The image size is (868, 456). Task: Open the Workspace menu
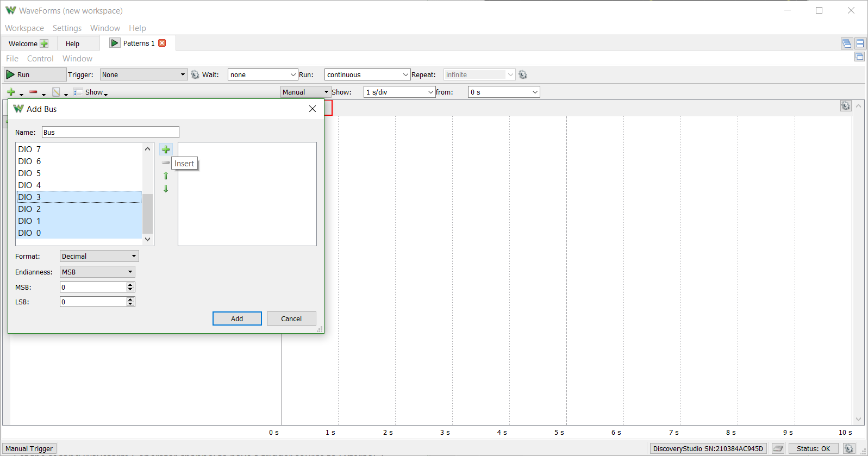click(24, 28)
